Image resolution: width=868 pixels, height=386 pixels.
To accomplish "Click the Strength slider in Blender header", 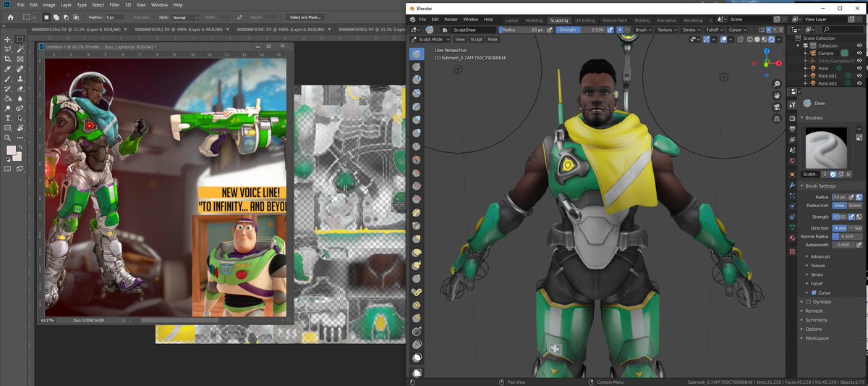I will [x=581, y=30].
